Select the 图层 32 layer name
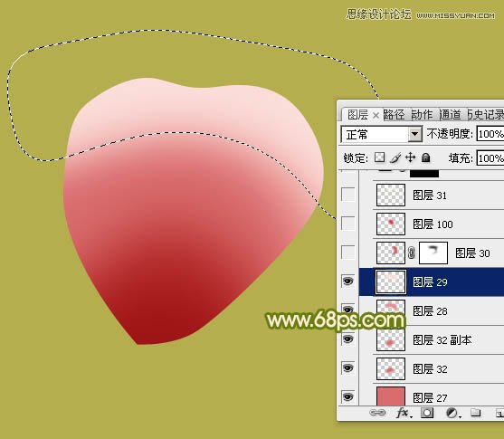This screenshot has width=504, height=439. (430, 369)
